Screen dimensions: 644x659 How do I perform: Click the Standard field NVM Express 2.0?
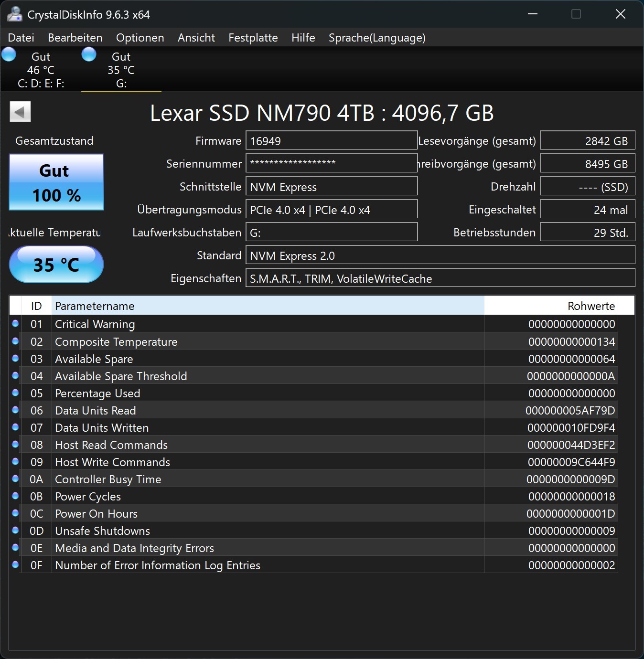pos(440,255)
